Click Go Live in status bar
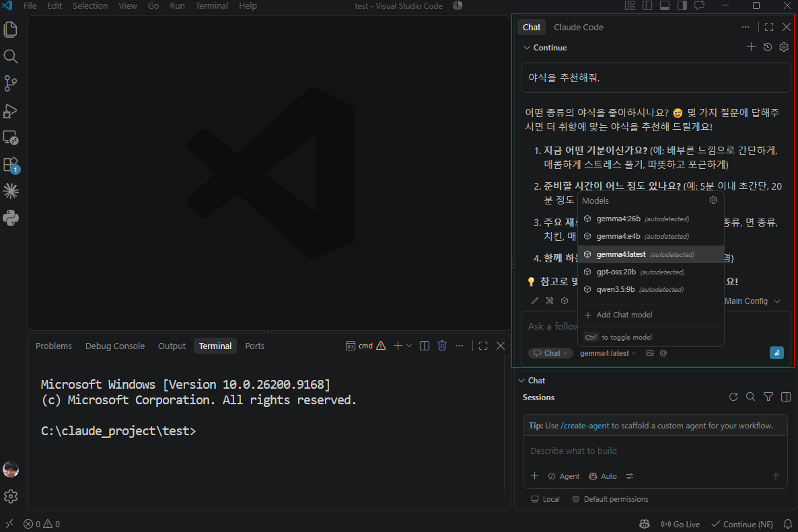 [x=680, y=524]
